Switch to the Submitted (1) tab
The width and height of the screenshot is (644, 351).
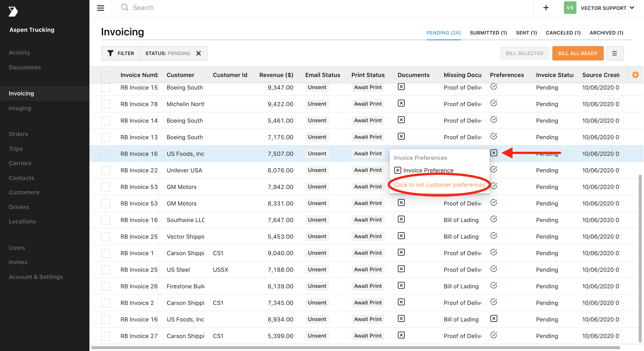[488, 33]
